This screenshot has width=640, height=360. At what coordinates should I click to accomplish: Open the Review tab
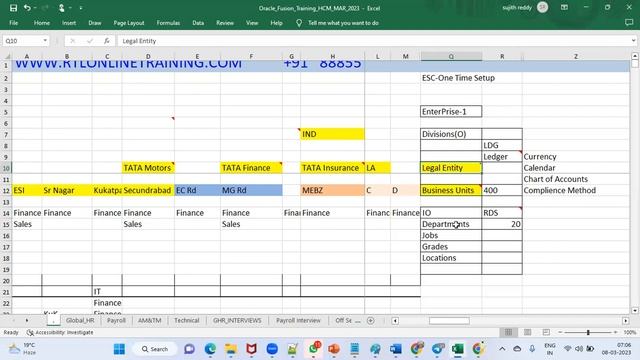point(225,23)
